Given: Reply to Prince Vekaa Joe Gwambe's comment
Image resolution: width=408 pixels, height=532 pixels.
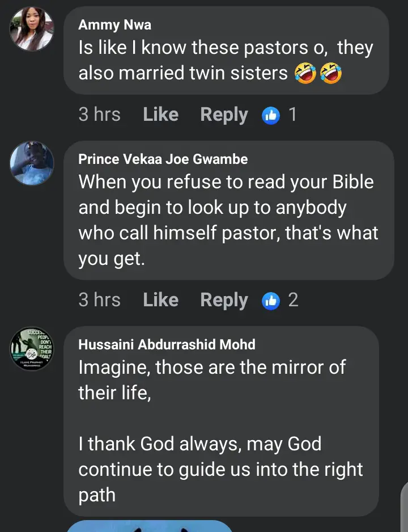Looking at the screenshot, I should (x=224, y=299).
